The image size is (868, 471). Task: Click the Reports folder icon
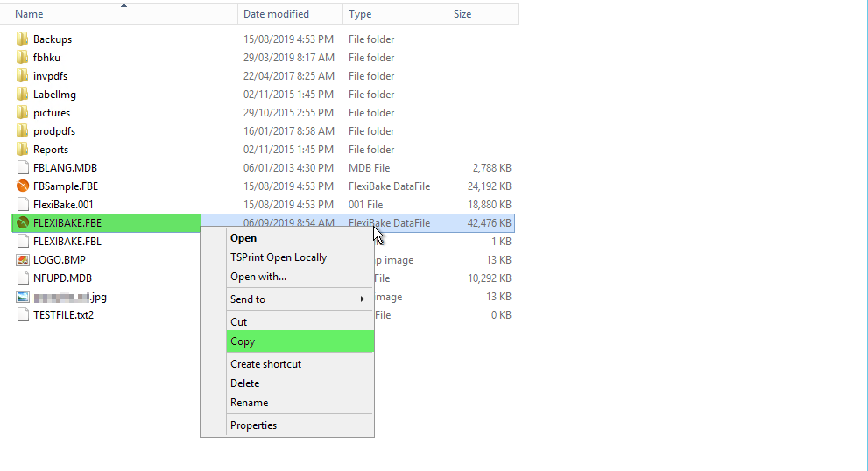[x=22, y=149]
